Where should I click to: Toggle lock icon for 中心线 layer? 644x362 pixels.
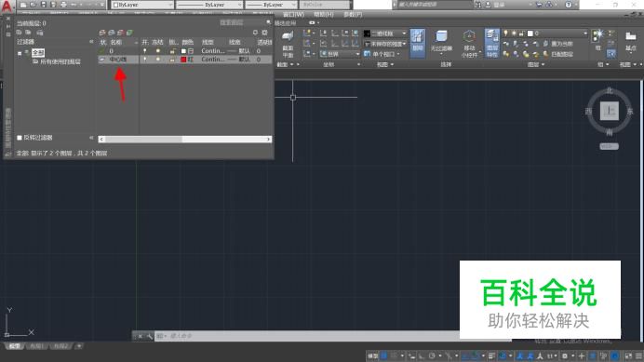coord(172,60)
